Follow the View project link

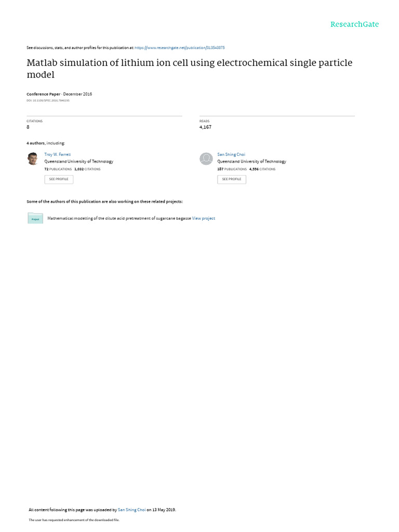[204, 218]
